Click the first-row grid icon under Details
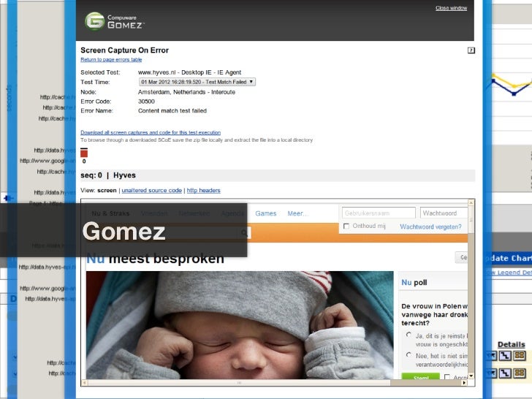This screenshot has width=532, height=399. pos(520,355)
